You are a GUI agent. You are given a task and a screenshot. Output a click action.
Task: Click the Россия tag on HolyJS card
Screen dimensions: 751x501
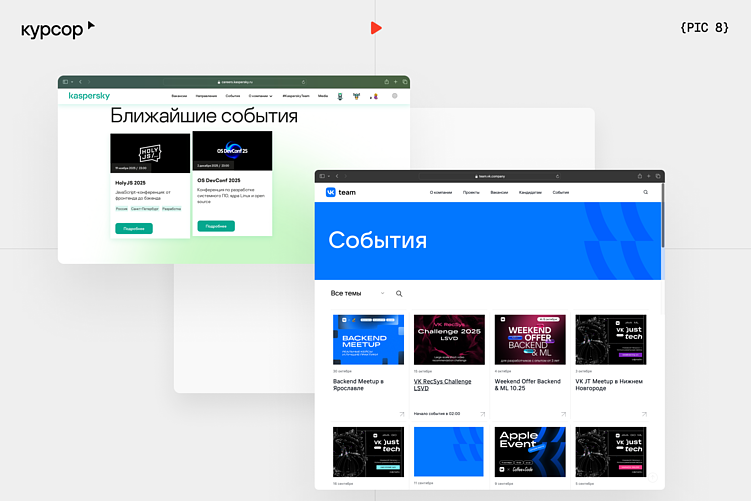point(122,209)
